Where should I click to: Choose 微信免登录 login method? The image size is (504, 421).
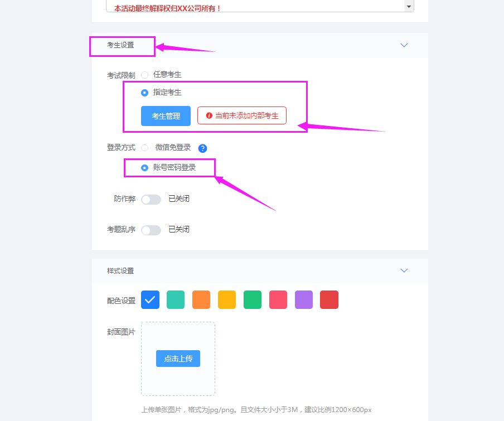(144, 148)
